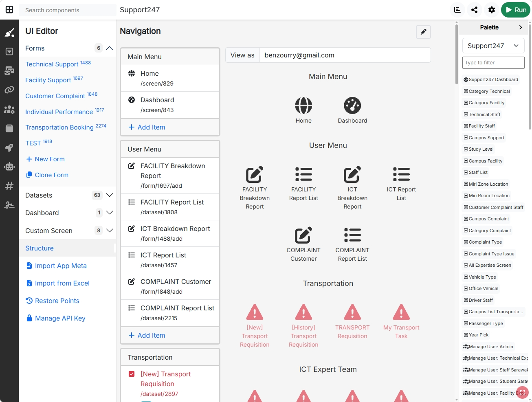Click the red floating button at bottom right
This screenshot has width=532, height=402.
(522, 393)
